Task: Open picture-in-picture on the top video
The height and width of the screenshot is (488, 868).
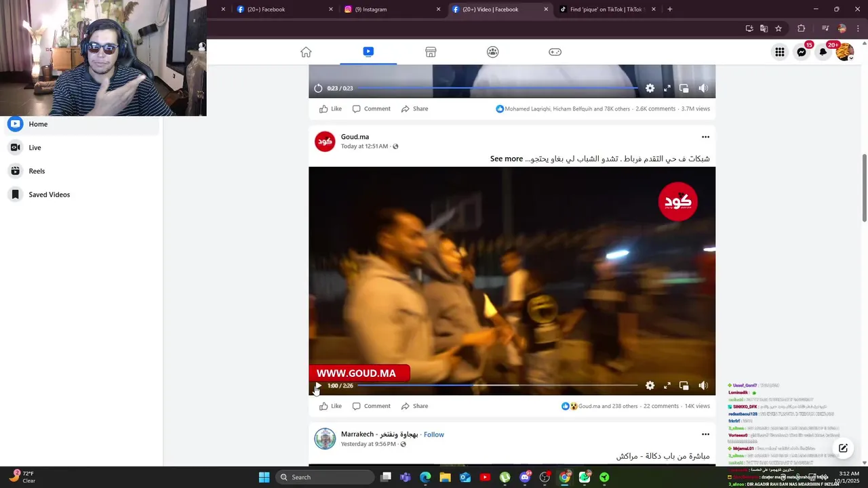Action: [x=684, y=88]
